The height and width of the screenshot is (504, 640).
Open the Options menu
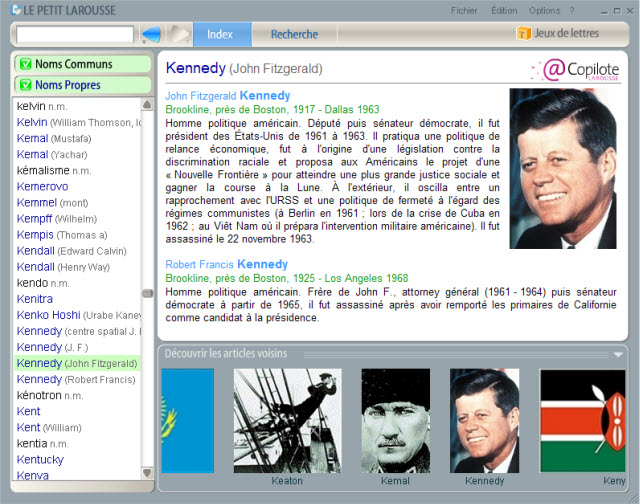click(x=544, y=10)
